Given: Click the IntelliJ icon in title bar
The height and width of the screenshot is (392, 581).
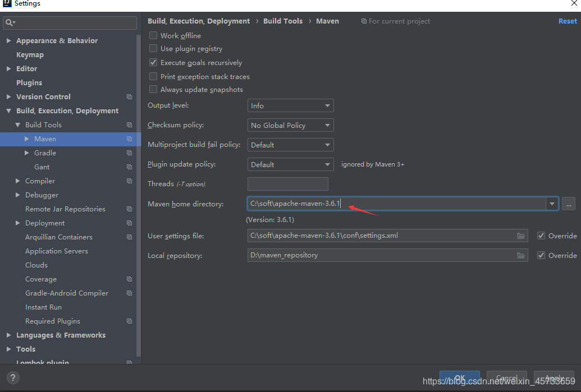Looking at the screenshot, I should pyautogui.click(x=6, y=3).
